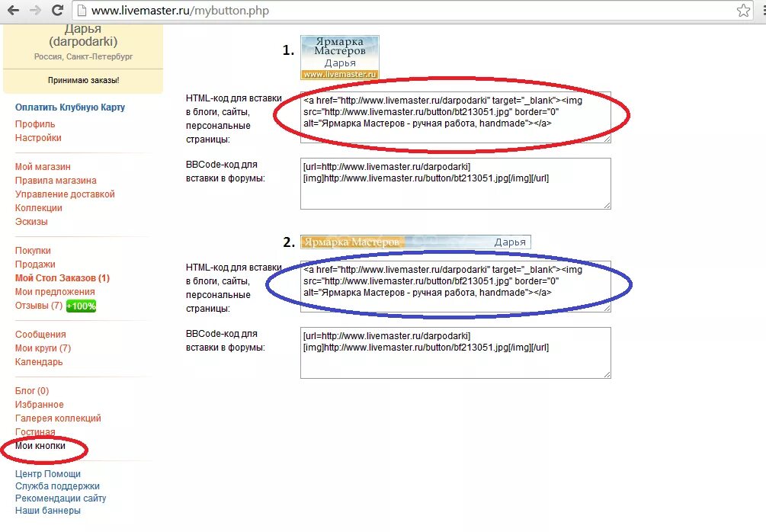
Task: Grab resize handle of second HTML text area
Action: (607, 308)
